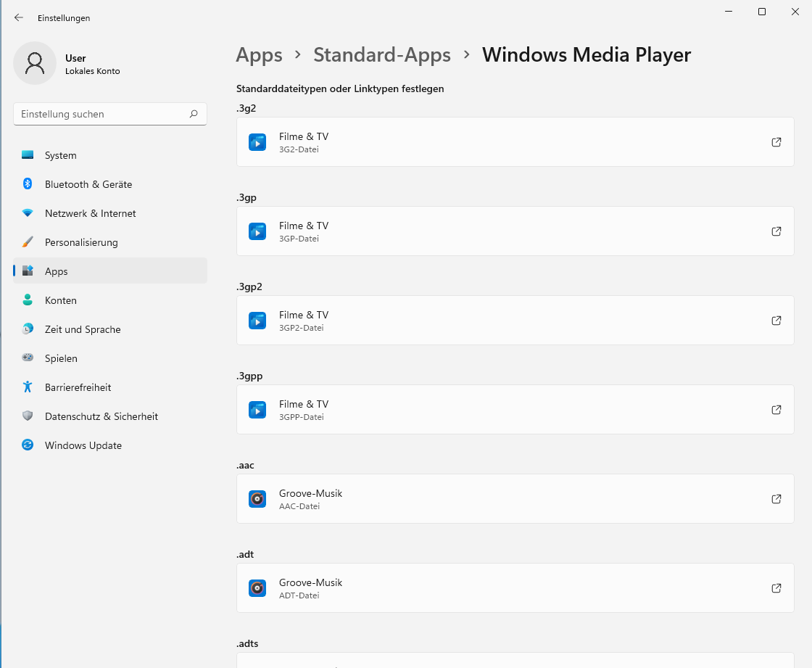
Task: Open Barrierefreiheit settings
Action: click(x=78, y=387)
